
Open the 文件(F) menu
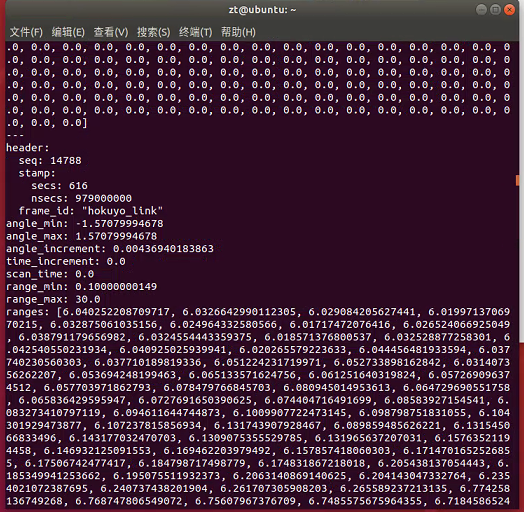(26, 32)
